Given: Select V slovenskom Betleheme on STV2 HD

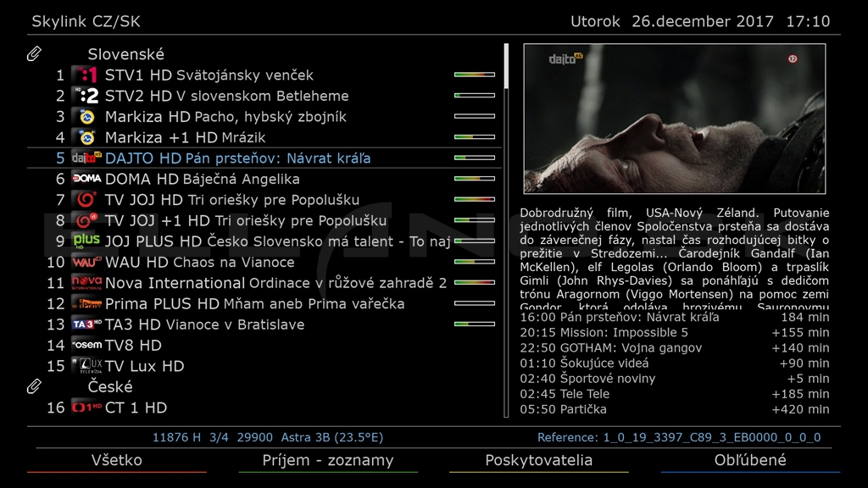Looking at the screenshot, I should (263, 97).
